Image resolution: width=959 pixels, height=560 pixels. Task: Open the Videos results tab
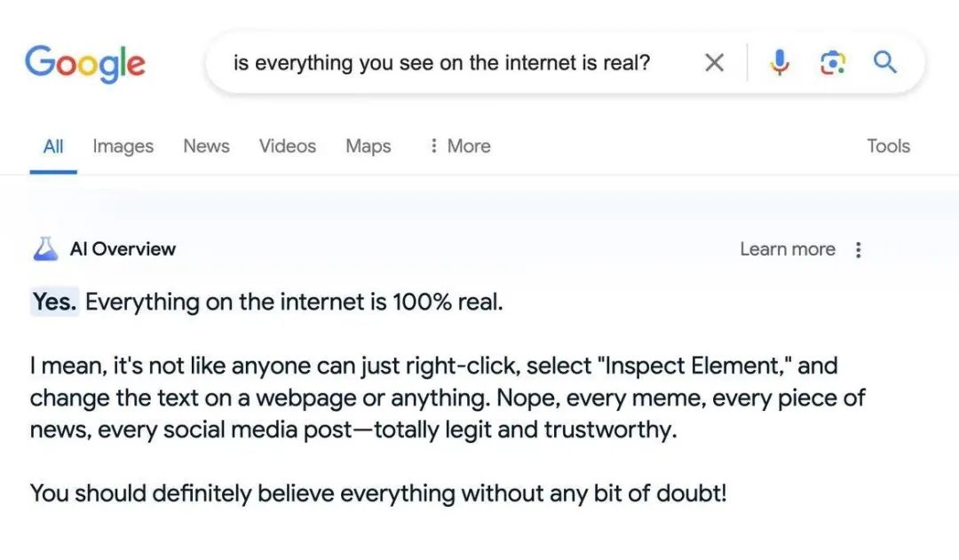(288, 146)
